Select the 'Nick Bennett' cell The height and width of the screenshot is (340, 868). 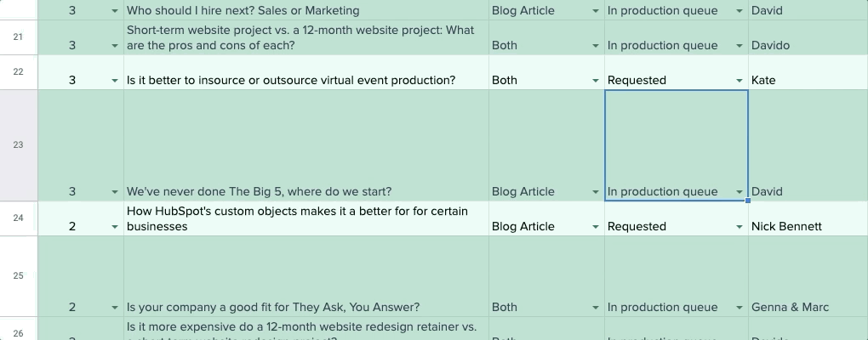pos(808,218)
